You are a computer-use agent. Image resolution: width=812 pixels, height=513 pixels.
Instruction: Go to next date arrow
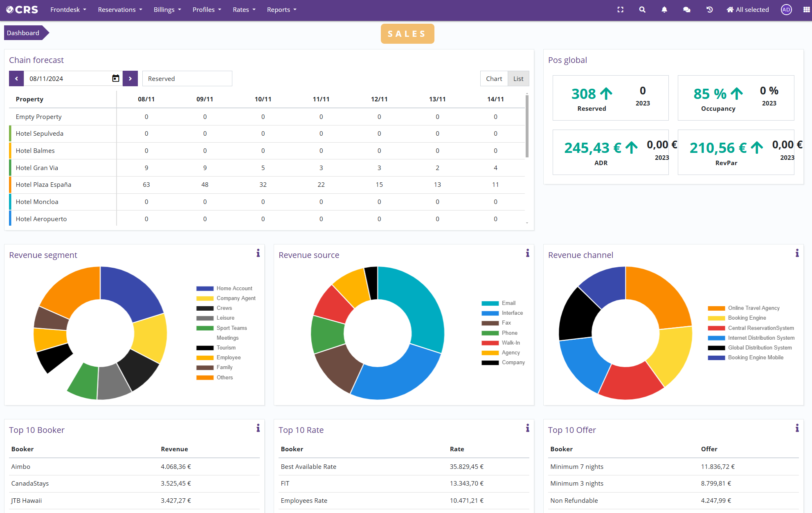(x=130, y=78)
